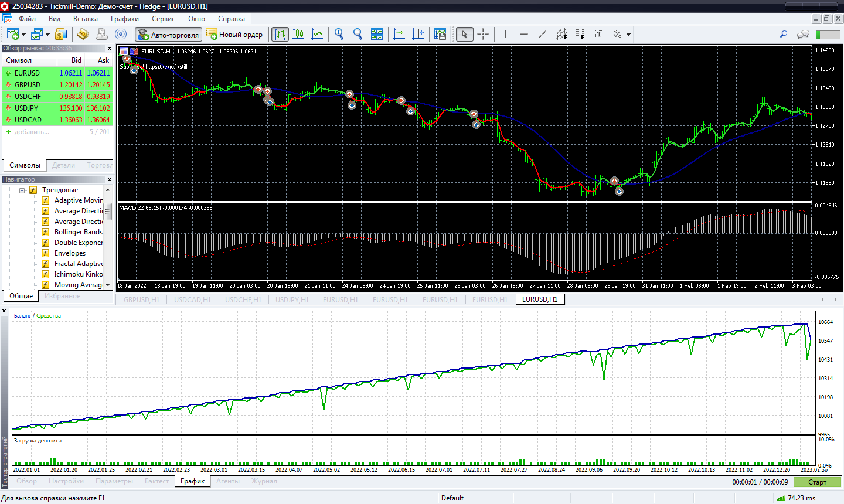Draw a vertical line on chart
The width and height of the screenshot is (844, 504).
[x=505, y=35]
